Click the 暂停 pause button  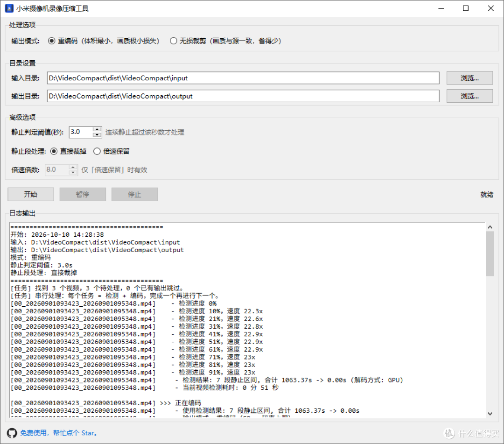(x=83, y=195)
